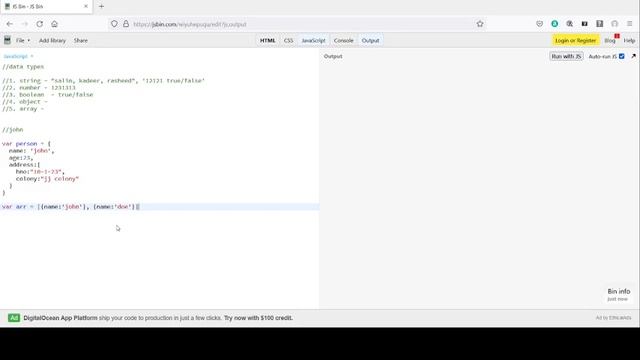Go forward using browser forward arrow

coord(24,24)
